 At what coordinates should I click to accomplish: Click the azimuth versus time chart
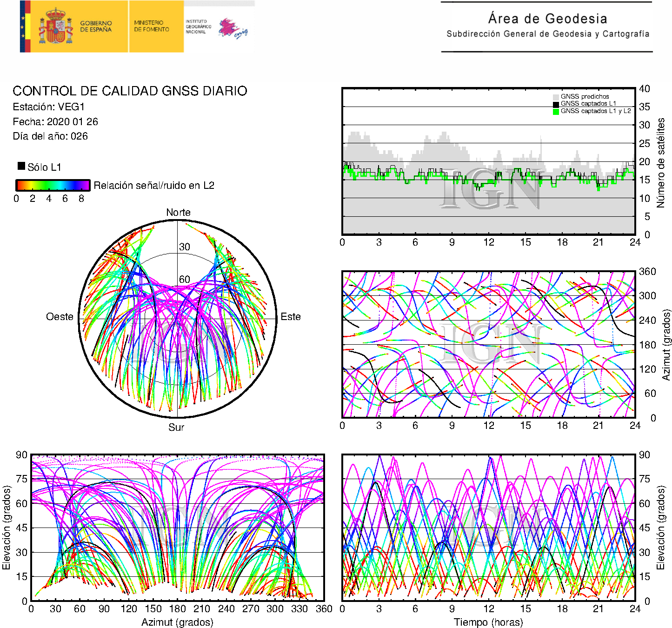[x=488, y=344]
